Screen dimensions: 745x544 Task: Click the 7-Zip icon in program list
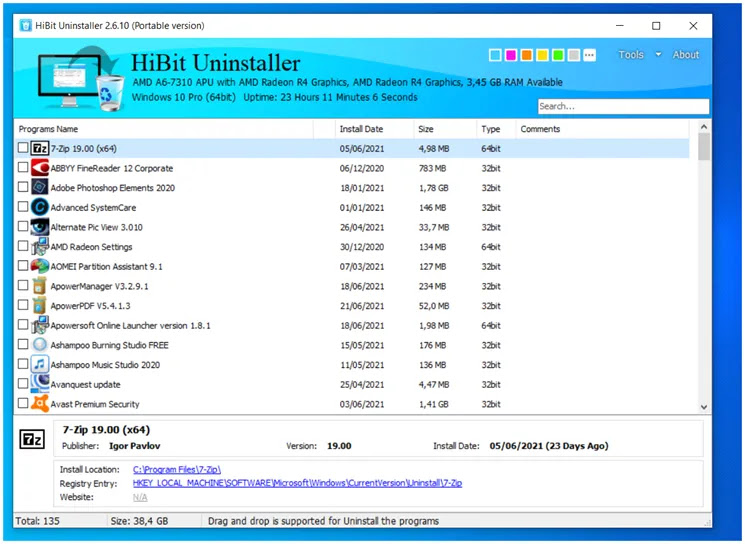[x=40, y=148]
